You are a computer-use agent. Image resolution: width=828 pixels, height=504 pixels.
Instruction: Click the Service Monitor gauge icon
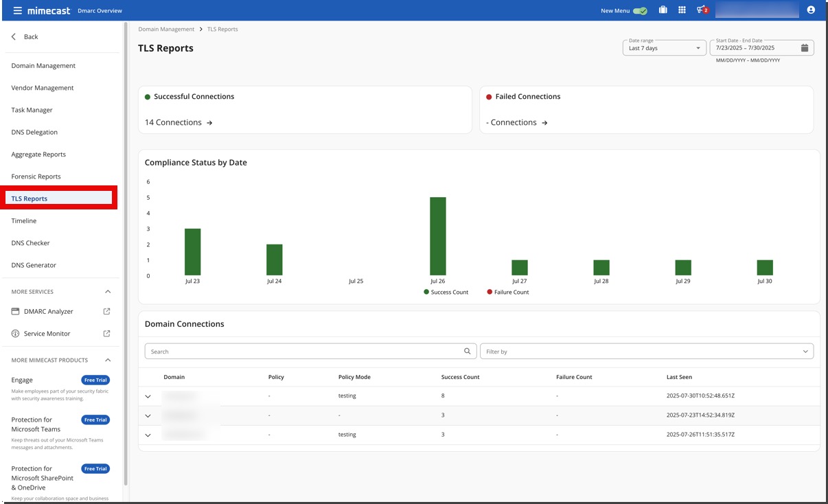coord(15,333)
